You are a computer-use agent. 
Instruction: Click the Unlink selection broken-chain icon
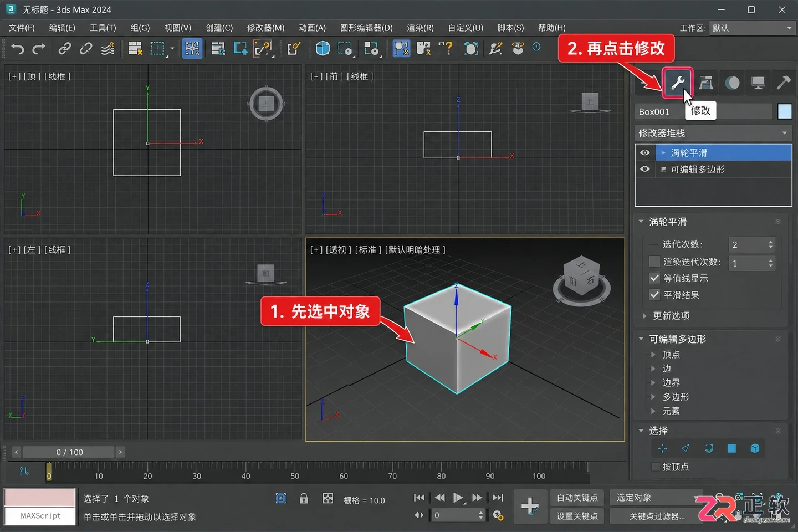[x=86, y=49]
